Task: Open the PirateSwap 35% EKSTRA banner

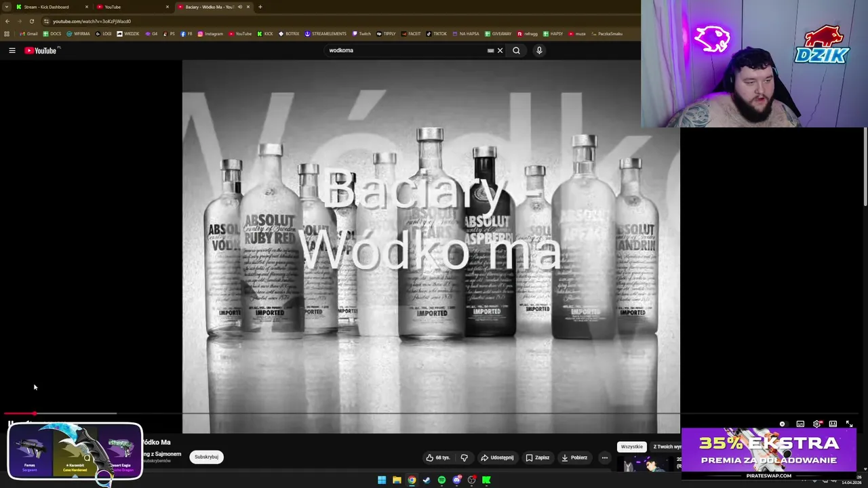Action: [x=768, y=453]
